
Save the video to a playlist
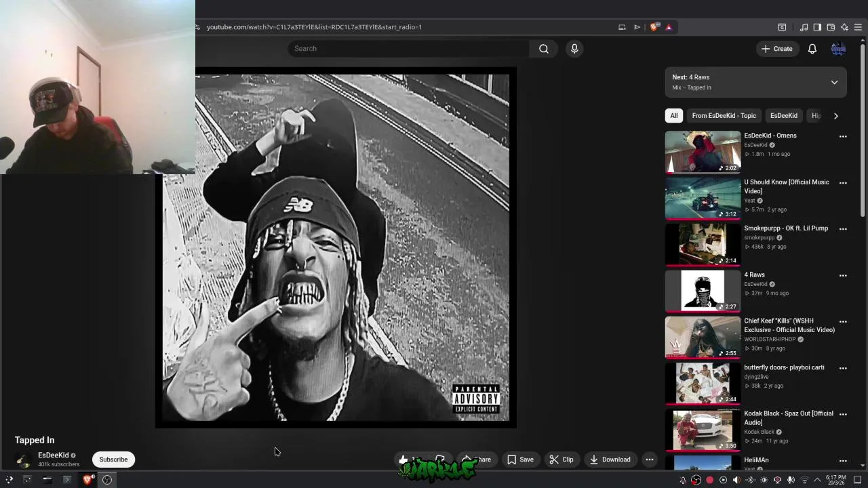520,460
